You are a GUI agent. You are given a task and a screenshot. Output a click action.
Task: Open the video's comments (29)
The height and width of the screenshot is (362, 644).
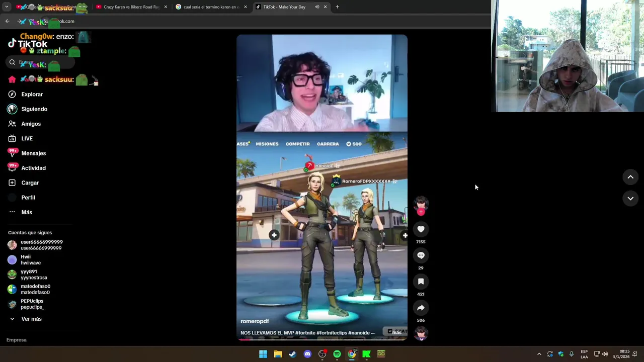pos(421,255)
